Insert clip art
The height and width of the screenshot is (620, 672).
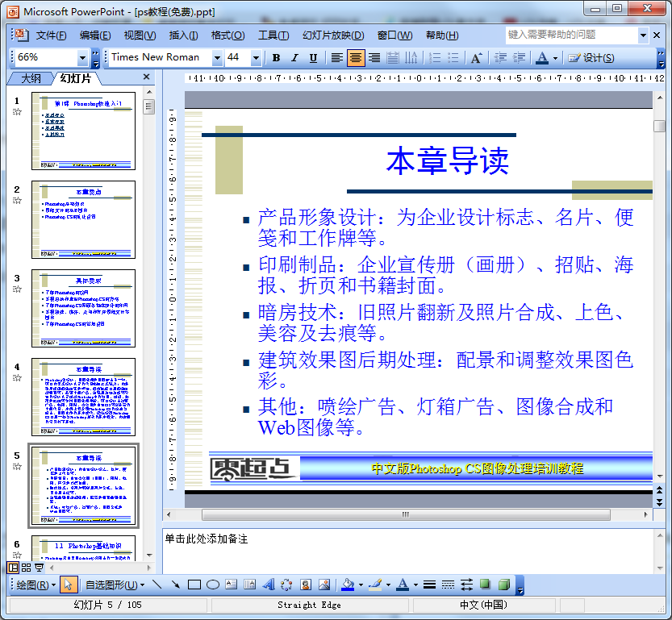coord(306,585)
